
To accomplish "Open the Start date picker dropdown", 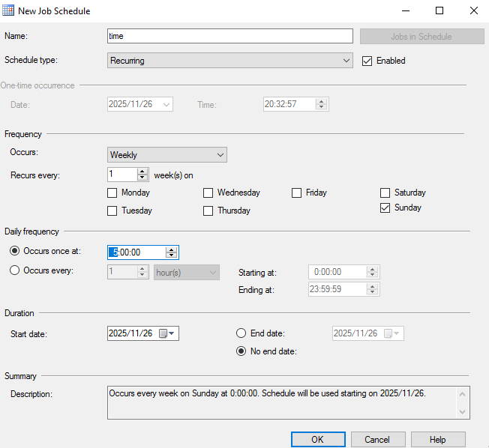I will (172, 333).
